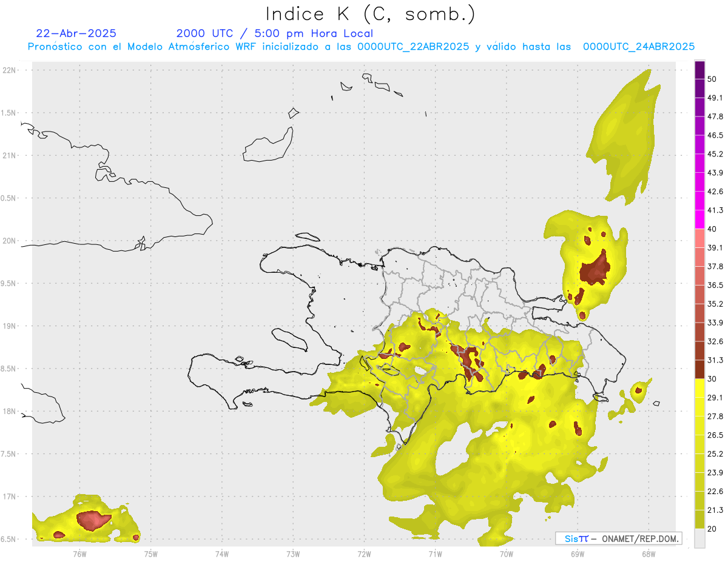Click the colorbar value "41.3"

(715, 210)
